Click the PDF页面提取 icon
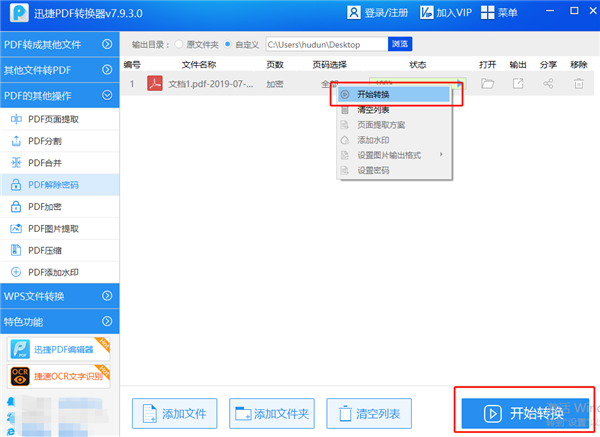 pos(16,119)
